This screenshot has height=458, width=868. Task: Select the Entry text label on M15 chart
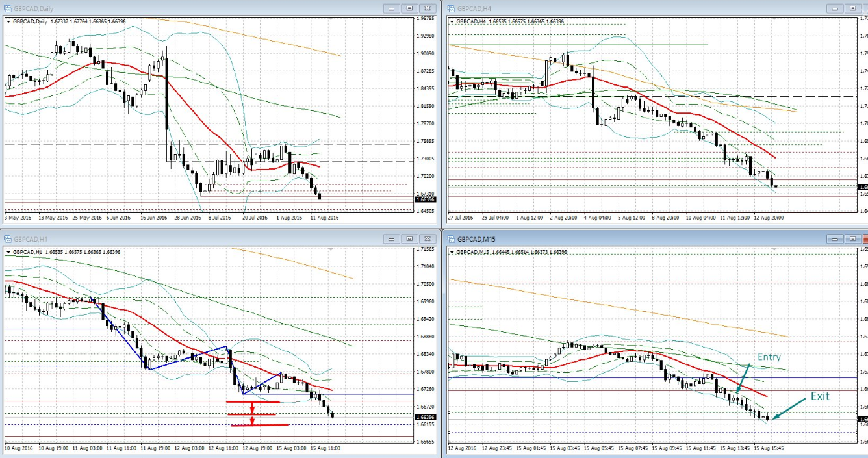[769, 357]
